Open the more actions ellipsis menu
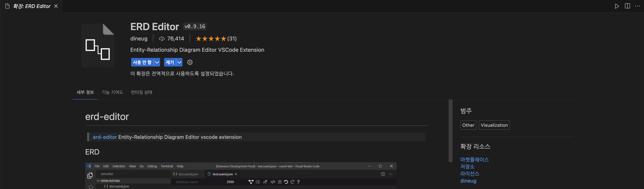This screenshot has height=189, width=644. coord(637,6)
